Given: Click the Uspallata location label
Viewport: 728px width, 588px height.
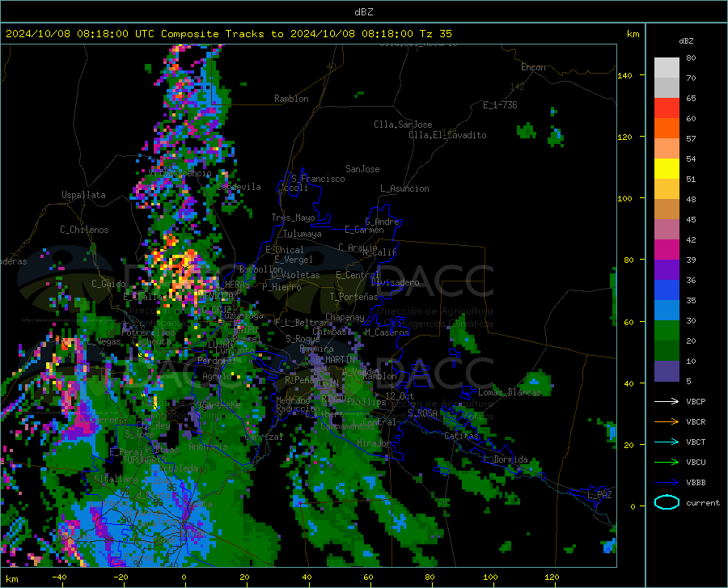Looking at the screenshot, I should 83,195.
